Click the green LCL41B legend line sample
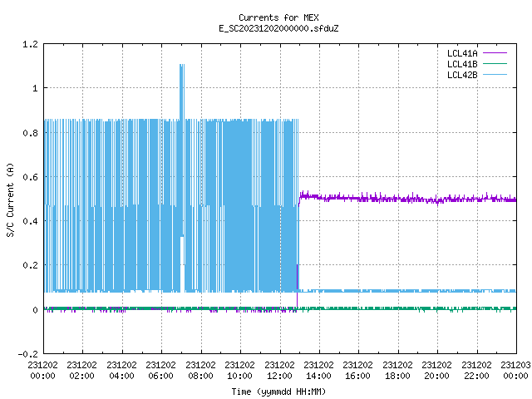Image resolution: width=532 pixels, height=399 pixels. point(495,64)
